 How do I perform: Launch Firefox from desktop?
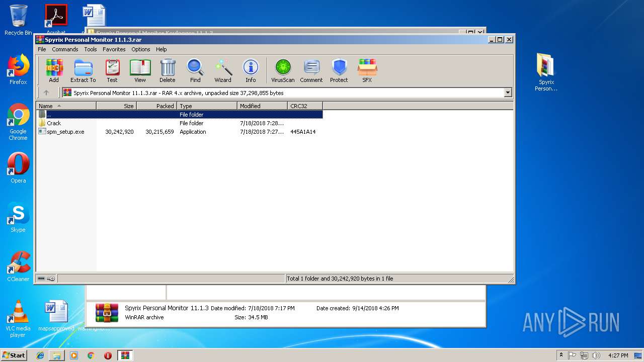tap(18, 69)
